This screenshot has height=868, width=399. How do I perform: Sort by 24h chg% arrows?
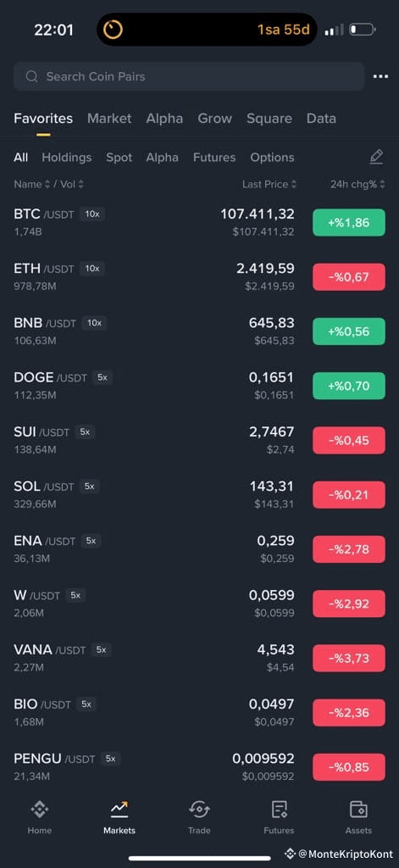(382, 184)
